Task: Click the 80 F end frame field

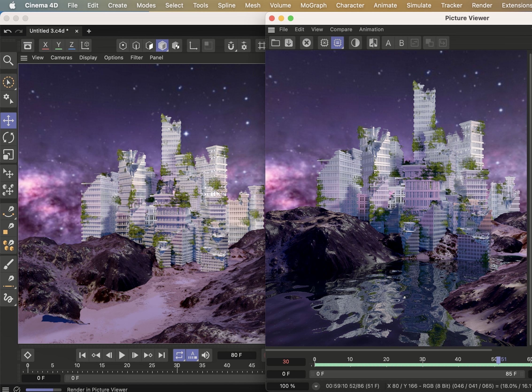Action: [236, 355]
